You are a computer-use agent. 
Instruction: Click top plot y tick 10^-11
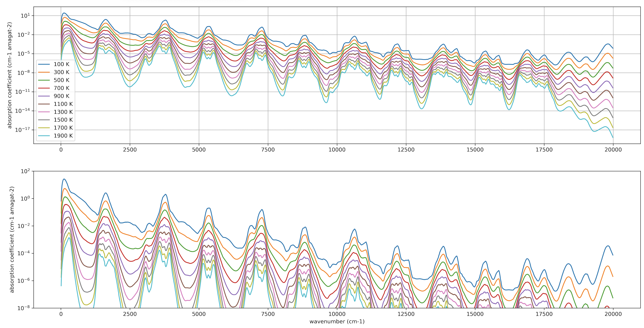[x=22, y=92]
